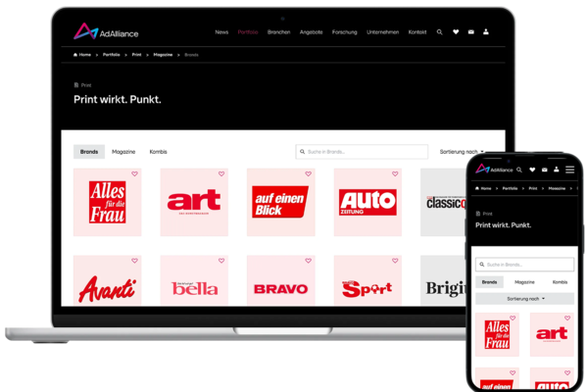Click the AdAlliance logo on the laptop
The width and height of the screenshot is (588, 392).
pos(106,31)
